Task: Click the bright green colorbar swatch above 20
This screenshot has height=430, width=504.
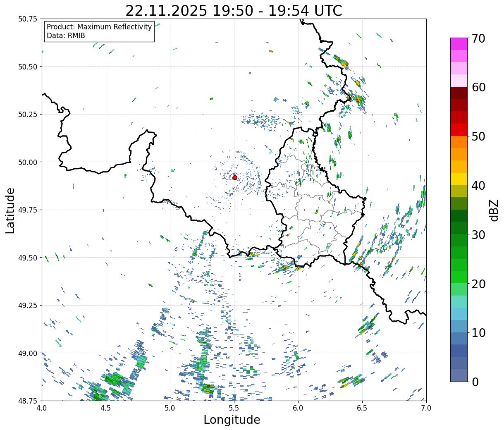Action: point(459,277)
